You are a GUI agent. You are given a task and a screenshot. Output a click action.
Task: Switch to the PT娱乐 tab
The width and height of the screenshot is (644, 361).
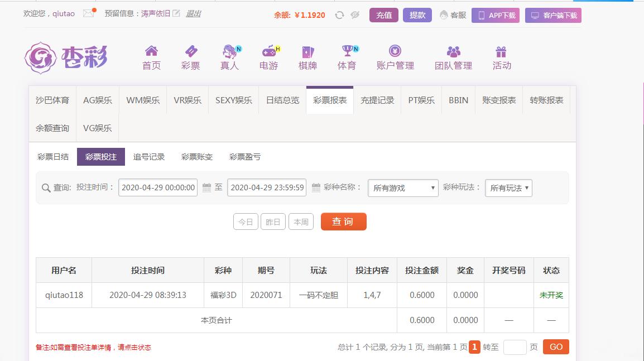pyautogui.click(x=421, y=100)
